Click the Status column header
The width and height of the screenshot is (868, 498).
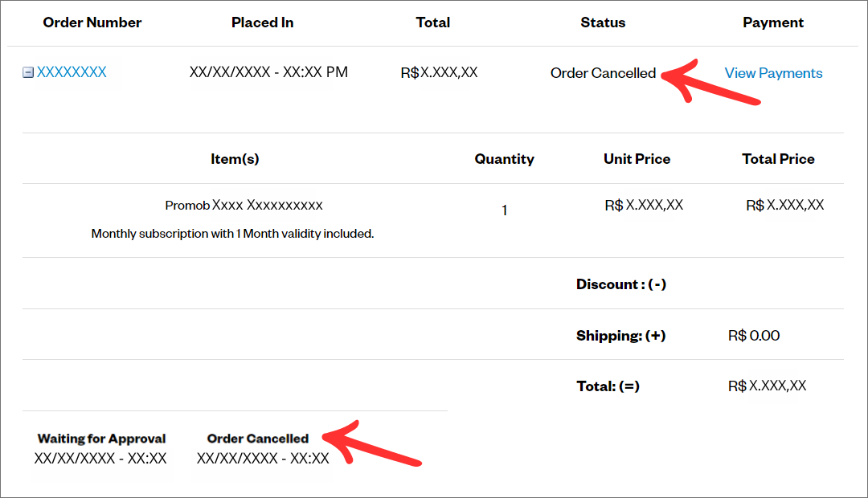point(603,22)
